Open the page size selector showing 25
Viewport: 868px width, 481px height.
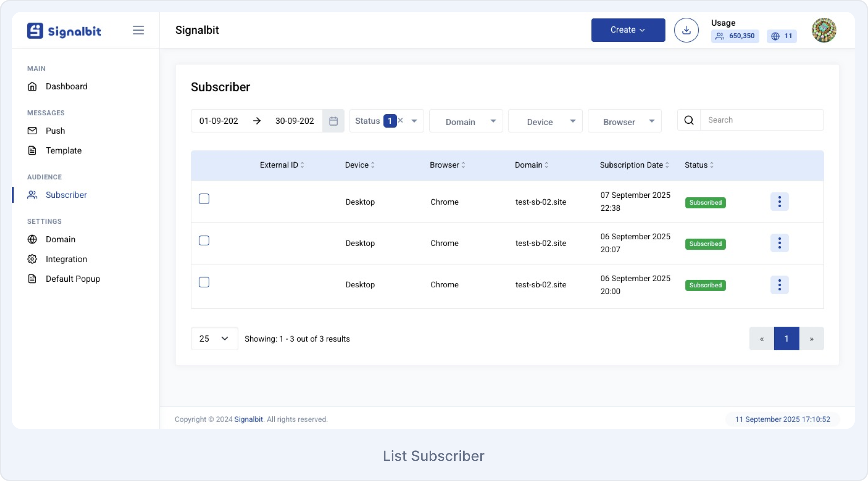(x=214, y=338)
